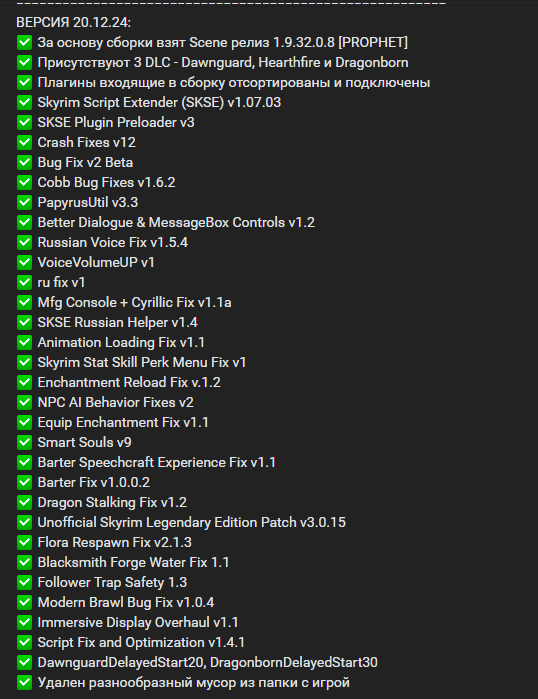Image resolution: width=538 pixels, height=699 pixels.
Task: Click the 'Animation Loading Fix v1.1' text
Action: click(121, 342)
